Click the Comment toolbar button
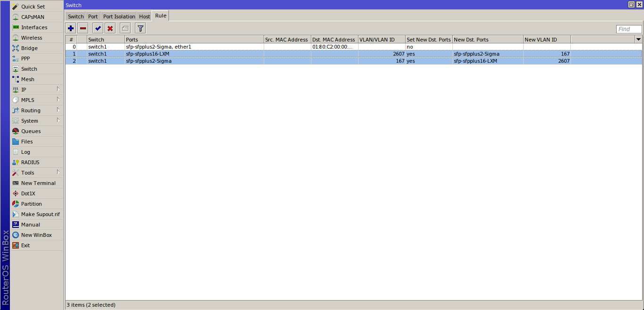Screen dimensions: 644x310 pos(125,28)
